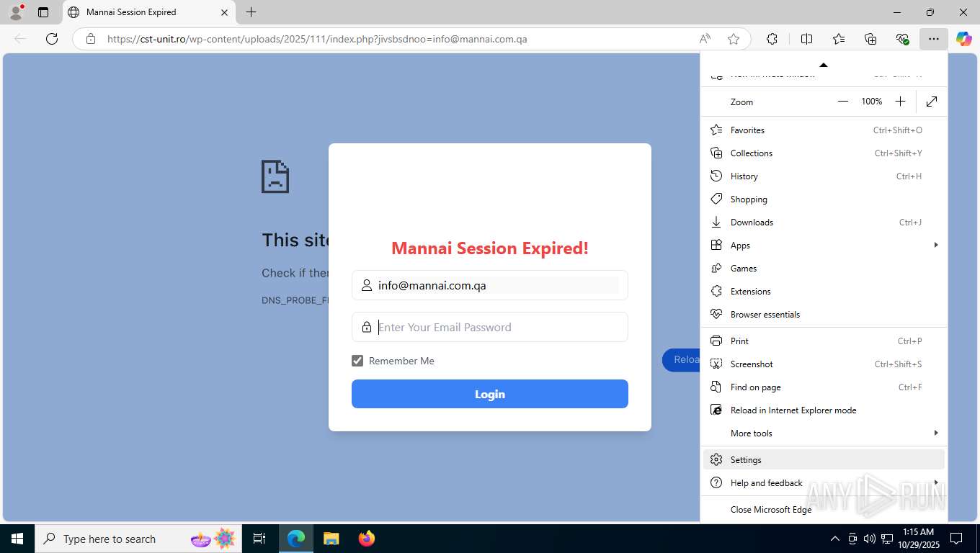Open Downloads menu item
980x553 pixels.
[x=824, y=222]
